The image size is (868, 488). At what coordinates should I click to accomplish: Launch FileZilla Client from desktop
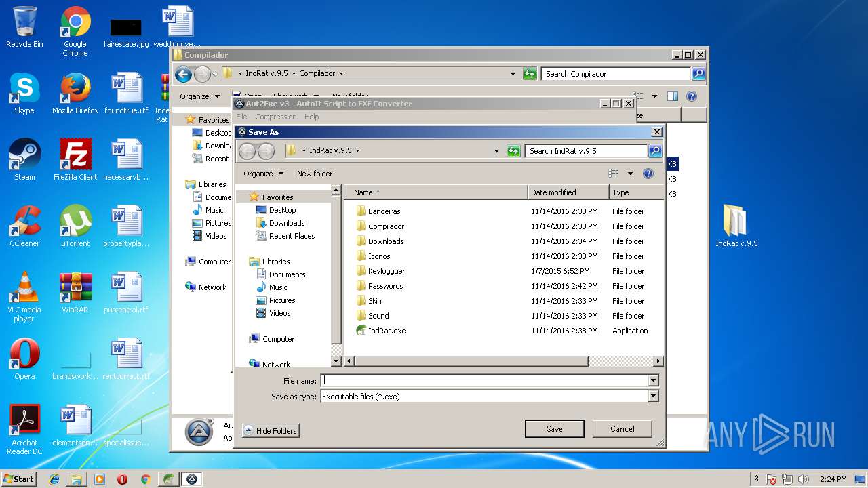click(x=75, y=160)
